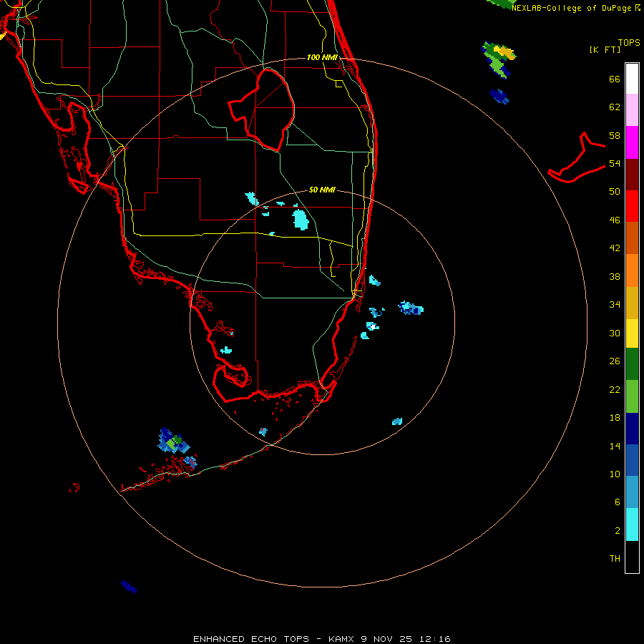Click the 50 NMI range ring label
The height and width of the screenshot is (644, 644).
322,190
